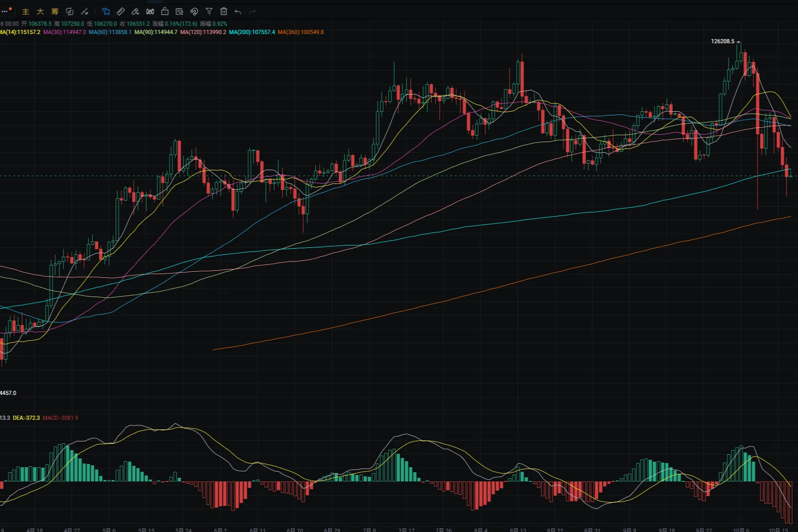Viewport: 798px width, 532px height.
Task: Toggle the 大 indicator button
Action: point(40,11)
